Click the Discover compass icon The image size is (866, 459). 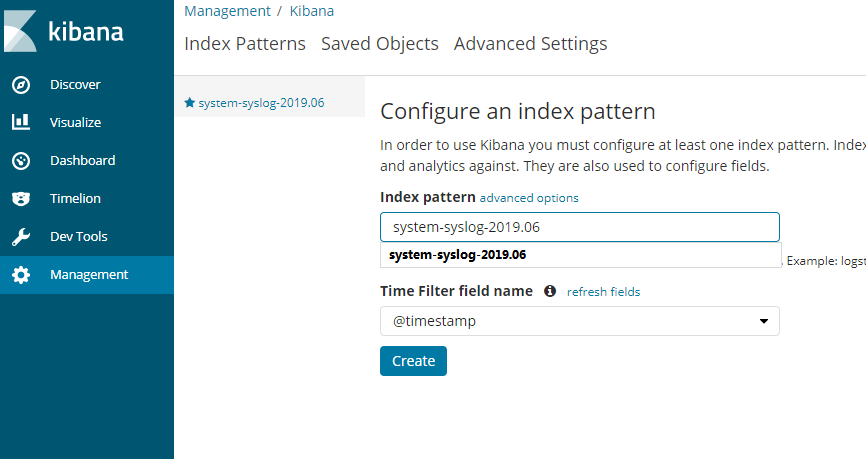[x=21, y=85]
